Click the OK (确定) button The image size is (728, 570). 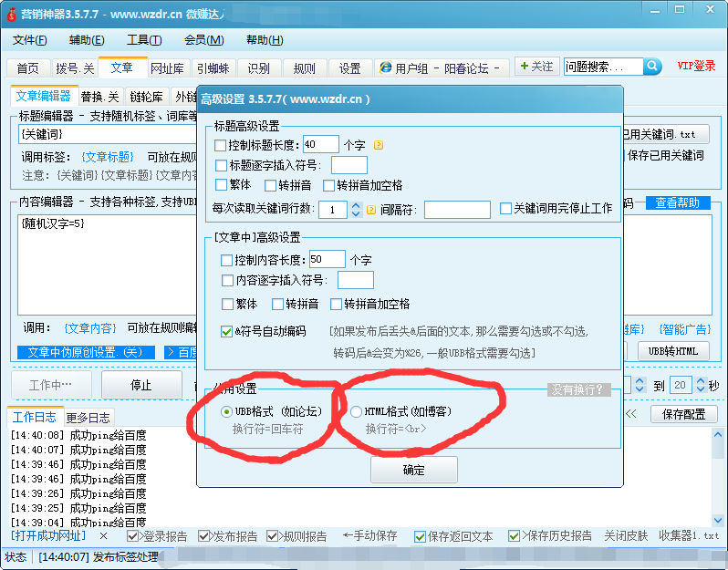point(413,470)
